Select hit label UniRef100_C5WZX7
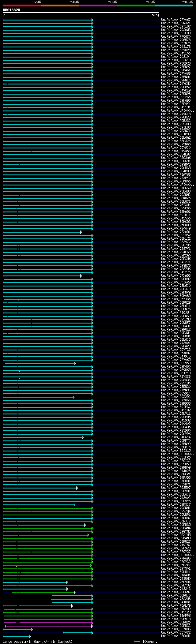The height and width of the screenshot is (644, 196). (176, 565)
